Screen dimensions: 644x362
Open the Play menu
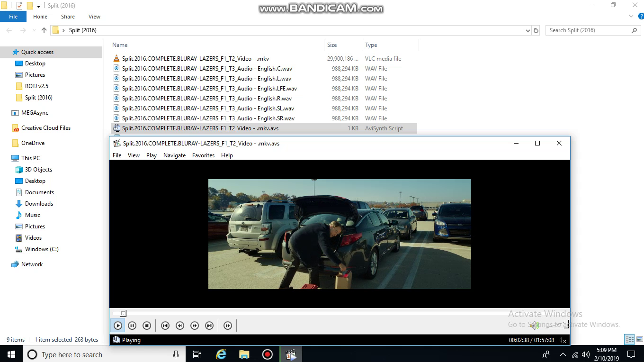(x=152, y=155)
